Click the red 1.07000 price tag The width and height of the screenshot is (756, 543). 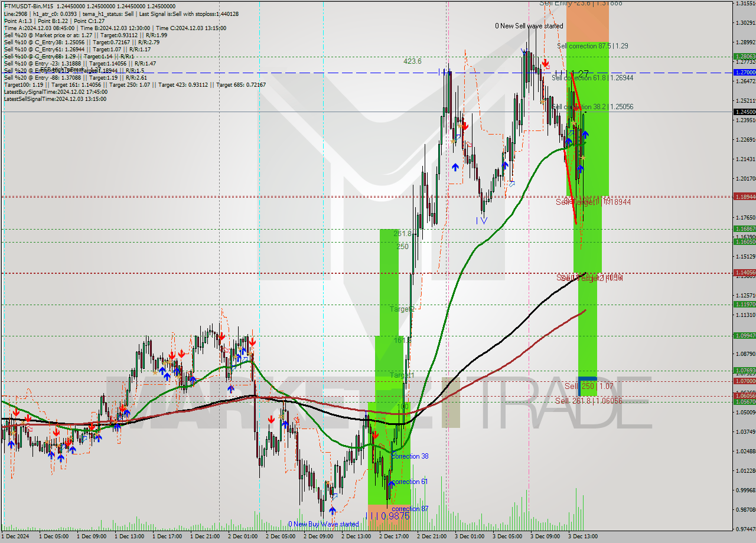(x=744, y=381)
